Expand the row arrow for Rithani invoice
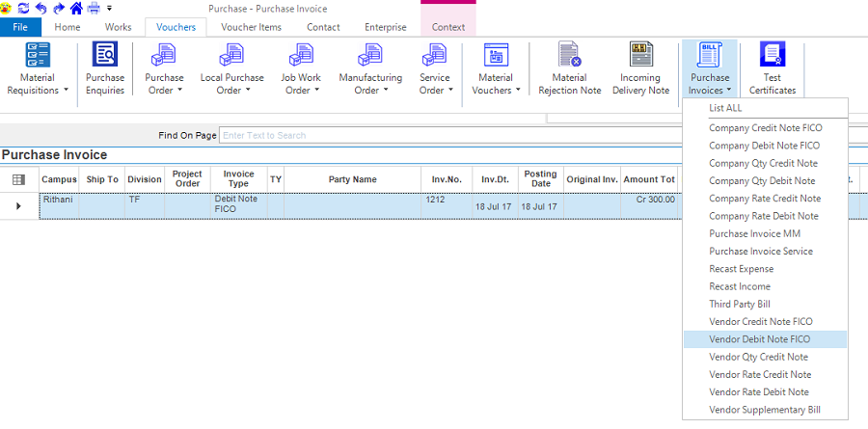868x429 pixels. point(18,205)
